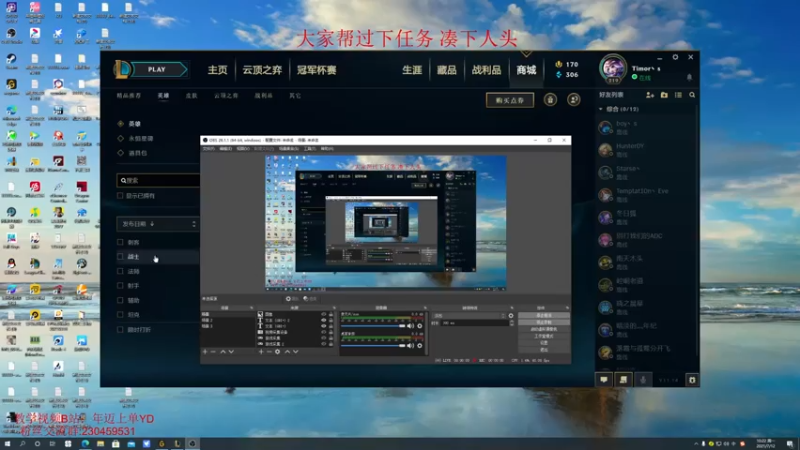Click the add folder icon in friends list
This screenshot has width=800, height=450.
pyautogui.click(x=664, y=95)
